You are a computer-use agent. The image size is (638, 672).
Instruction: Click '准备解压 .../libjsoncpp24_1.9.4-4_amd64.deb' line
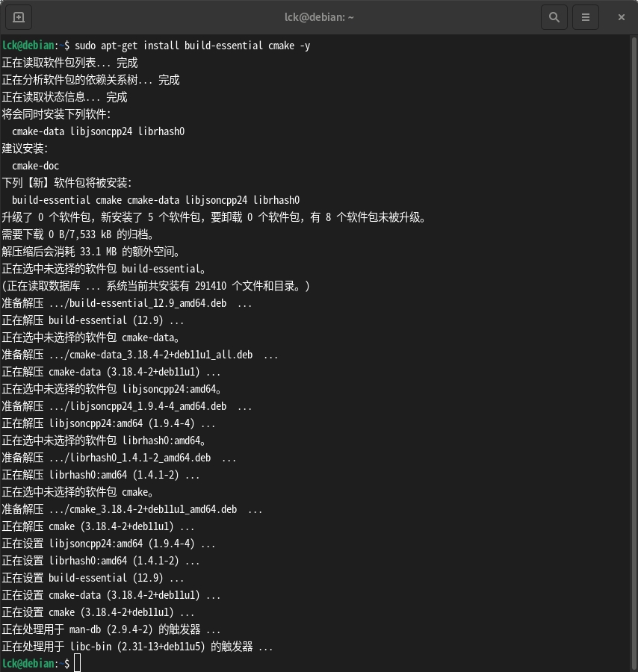(x=127, y=406)
